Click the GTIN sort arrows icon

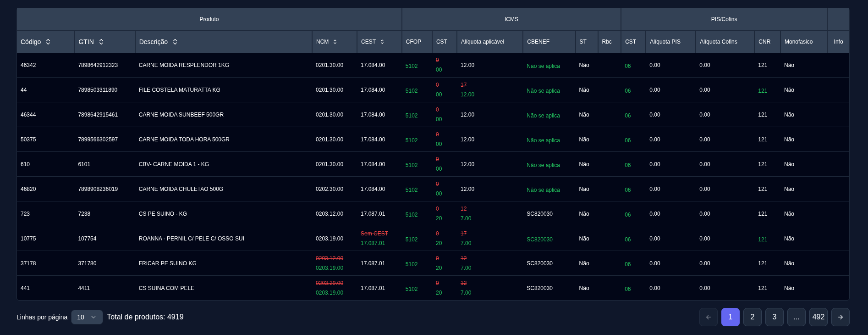coord(101,42)
